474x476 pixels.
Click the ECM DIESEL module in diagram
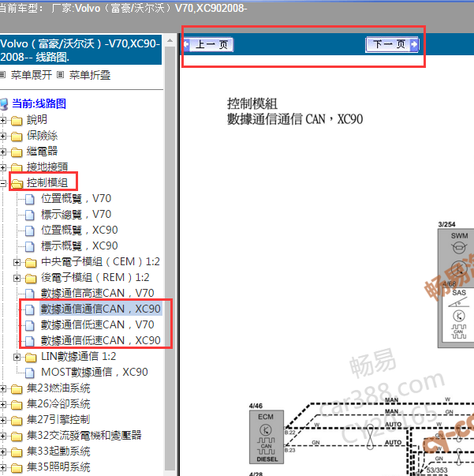267,437
